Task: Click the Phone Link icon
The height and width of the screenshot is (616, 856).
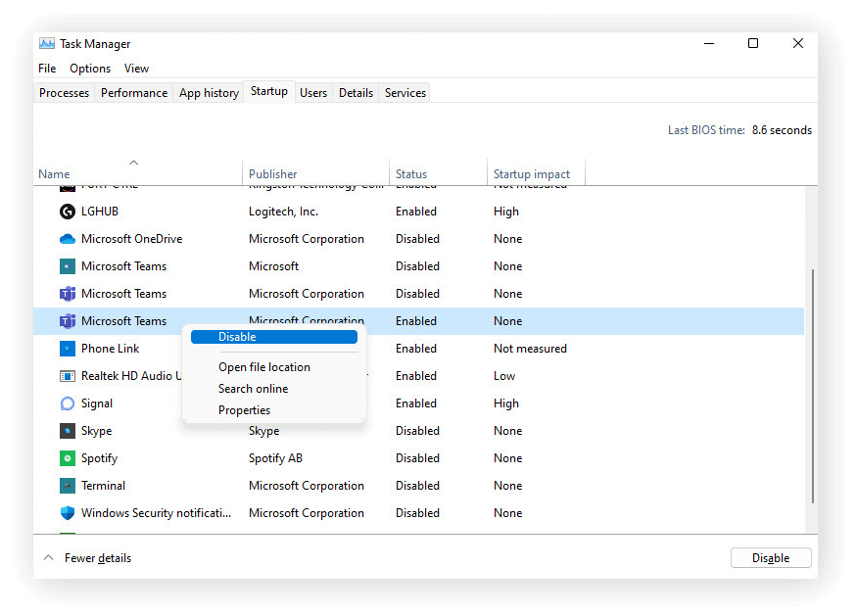Action: tap(67, 348)
